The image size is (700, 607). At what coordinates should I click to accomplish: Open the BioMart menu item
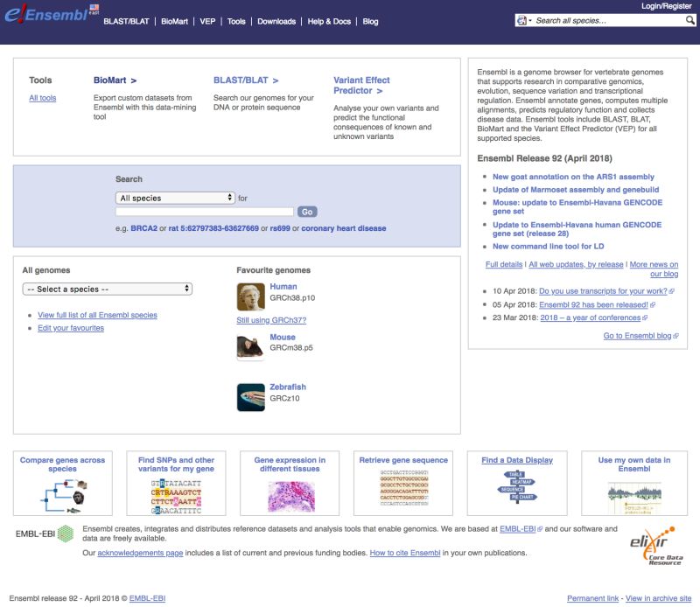click(x=173, y=21)
